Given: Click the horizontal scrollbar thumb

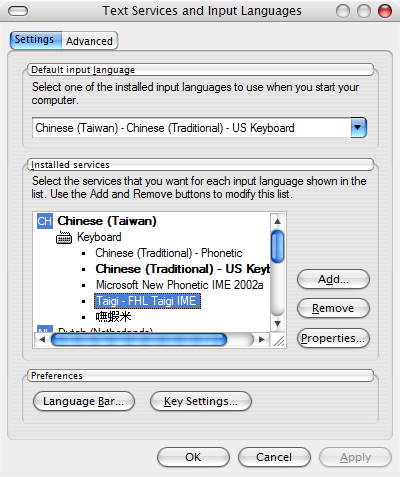Looking at the screenshot, I should click(139, 340).
